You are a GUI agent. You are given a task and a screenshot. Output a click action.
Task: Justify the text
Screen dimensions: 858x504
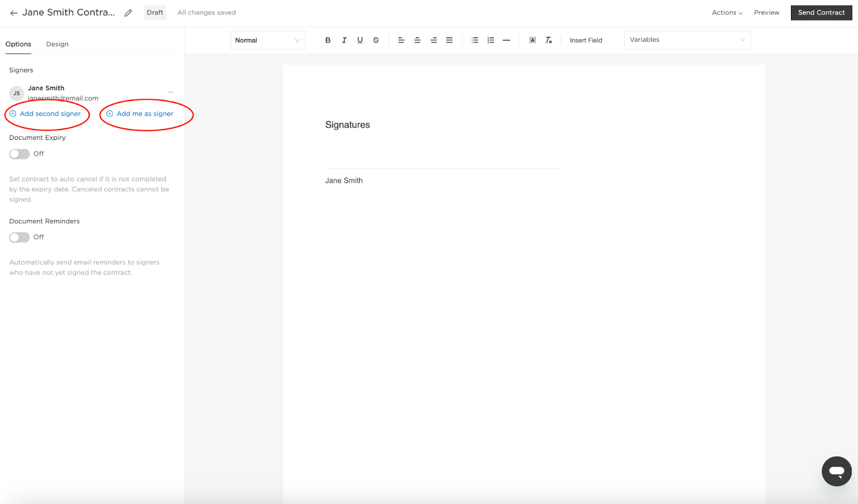[449, 40]
